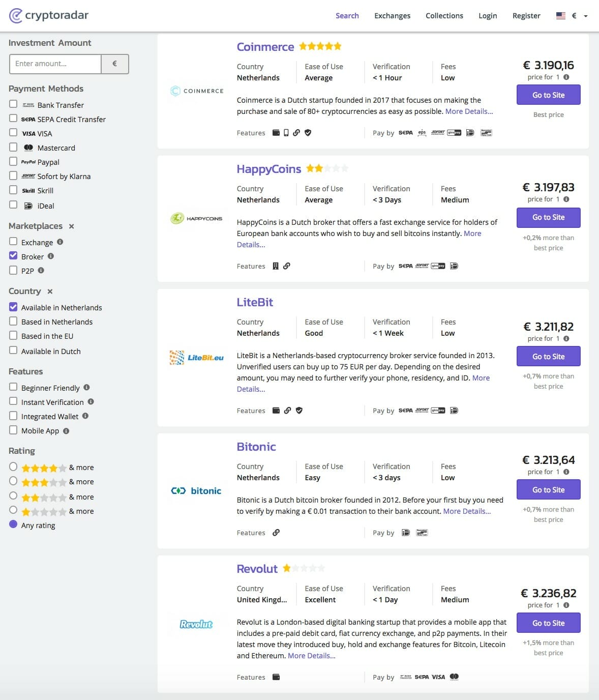Click the cryptoradar logo icon

click(x=16, y=16)
